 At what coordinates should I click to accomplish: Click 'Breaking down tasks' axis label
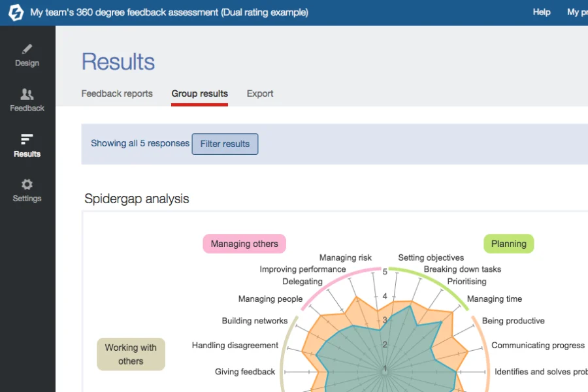(x=463, y=269)
